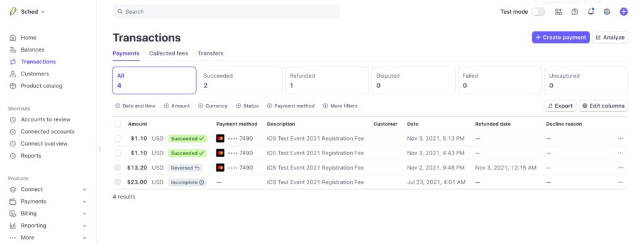
Task: Click the Reversed status badge
Action: (x=186, y=168)
